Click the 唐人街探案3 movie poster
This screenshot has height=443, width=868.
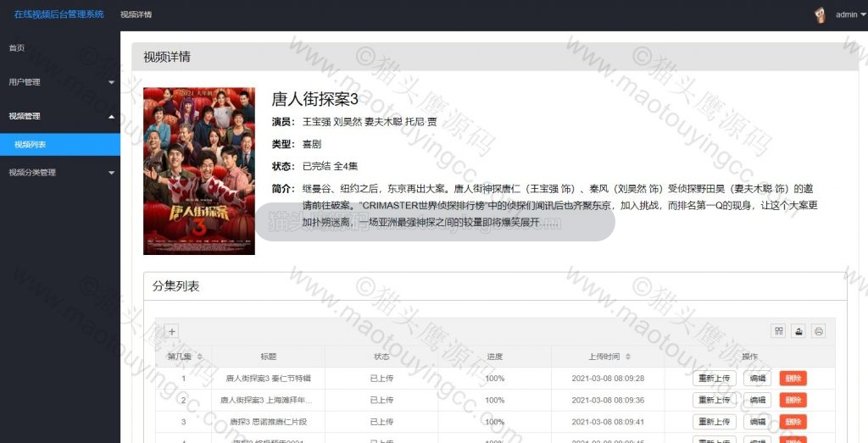coord(199,171)
